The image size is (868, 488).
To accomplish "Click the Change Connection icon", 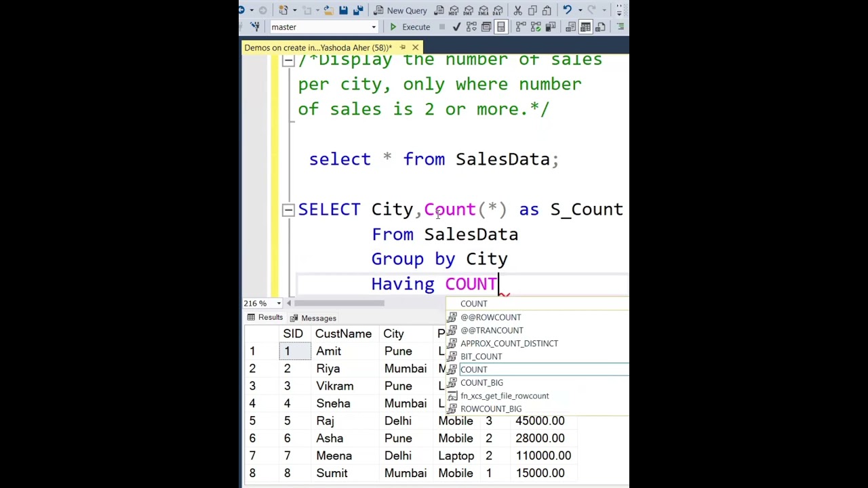I will (x=254, y=27).
